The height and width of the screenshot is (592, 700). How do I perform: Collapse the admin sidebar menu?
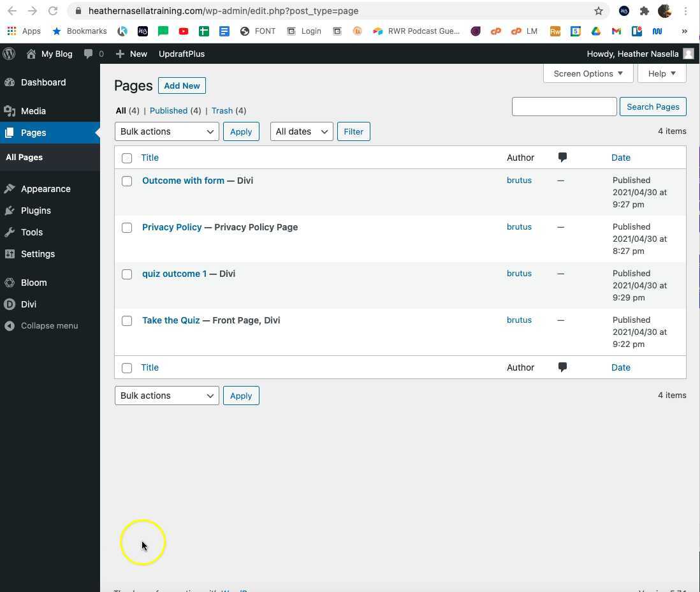coord(49,325)
